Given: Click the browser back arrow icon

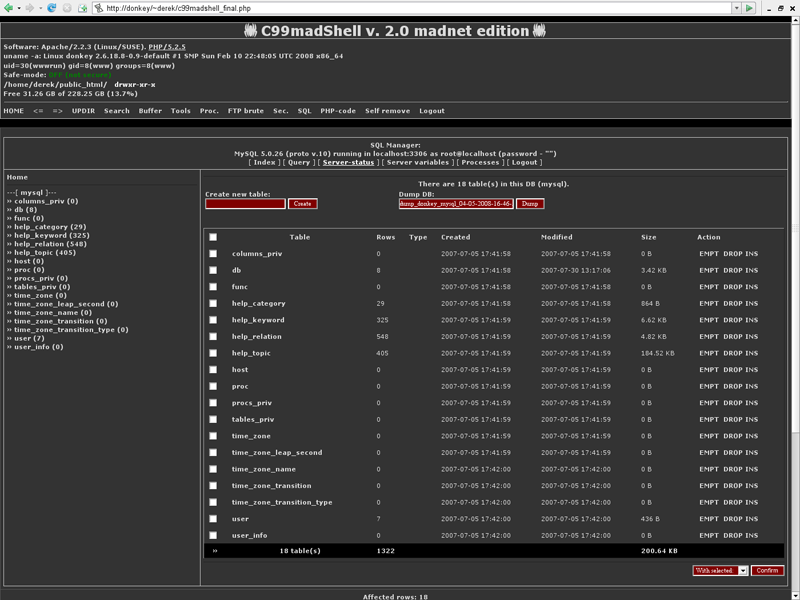Looking at the screenshot, I should point(8,8).
